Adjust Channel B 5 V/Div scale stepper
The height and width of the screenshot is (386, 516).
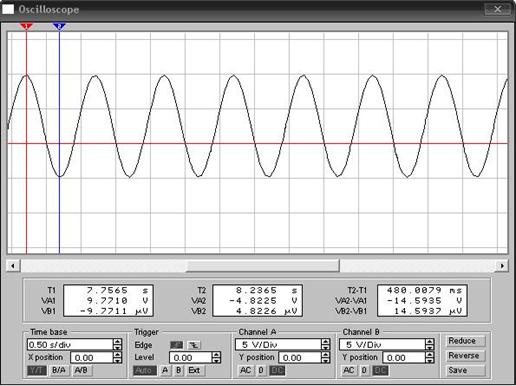430,344
